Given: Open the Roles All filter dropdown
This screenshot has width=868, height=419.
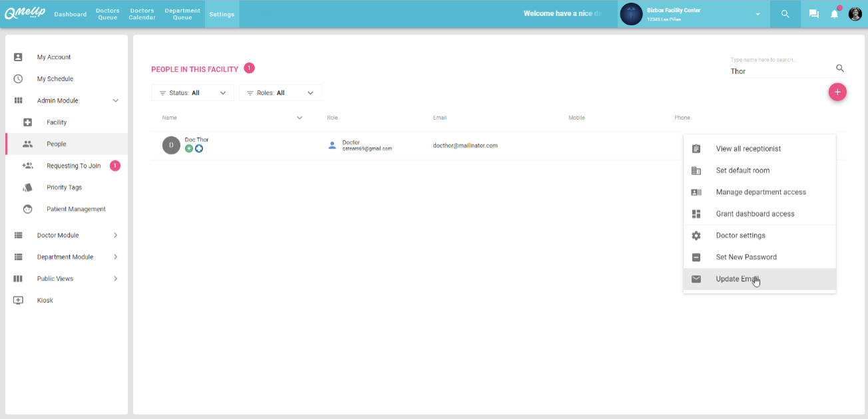Looking at the screenshot, I should coord(280,93).
